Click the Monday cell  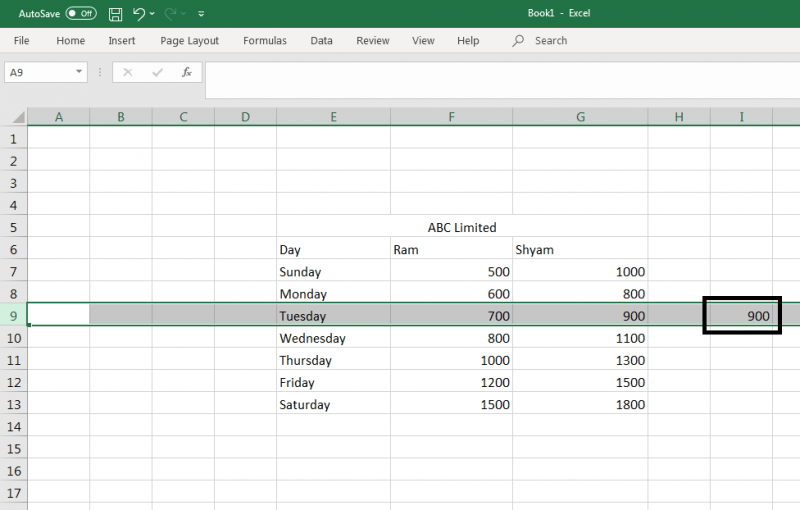pos(333,294)
